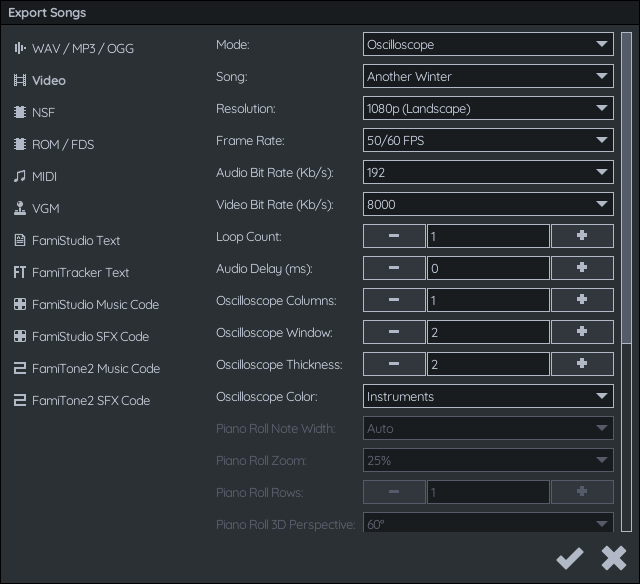640x584 pixels.
Task: Increase the Oscilloscope Thickness value
Action: click(582, 364)
